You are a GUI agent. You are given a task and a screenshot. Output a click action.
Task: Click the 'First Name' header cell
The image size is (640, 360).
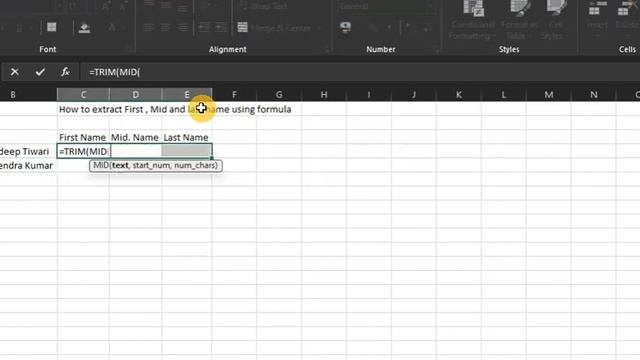pyautogui.click(x=83, y=138)
